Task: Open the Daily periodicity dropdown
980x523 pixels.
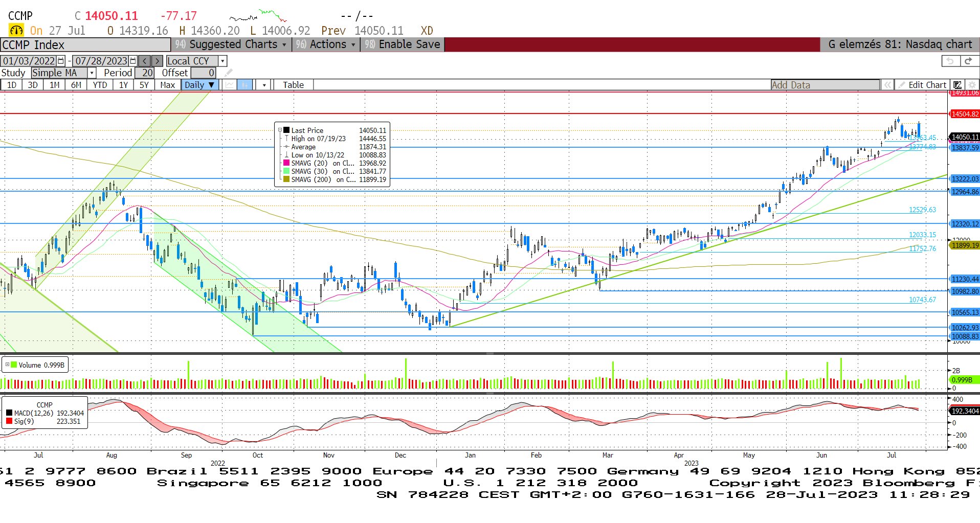Action: 200,85
